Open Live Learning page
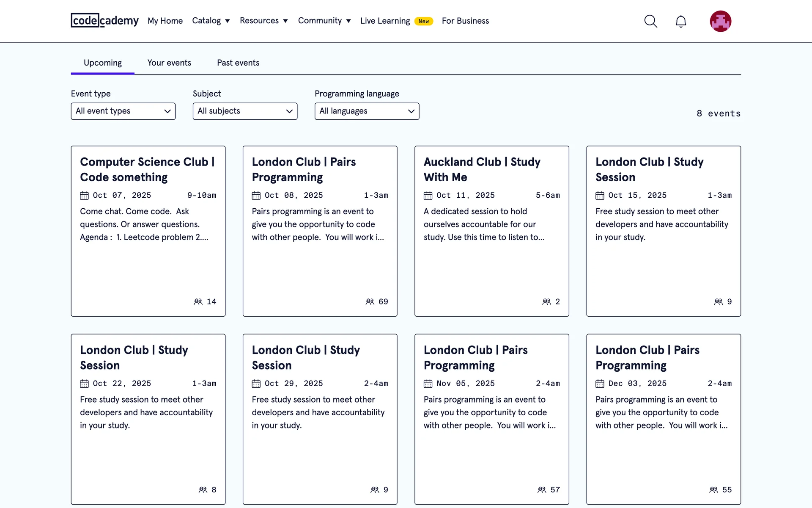812x508 pixels. click(385, 21)
